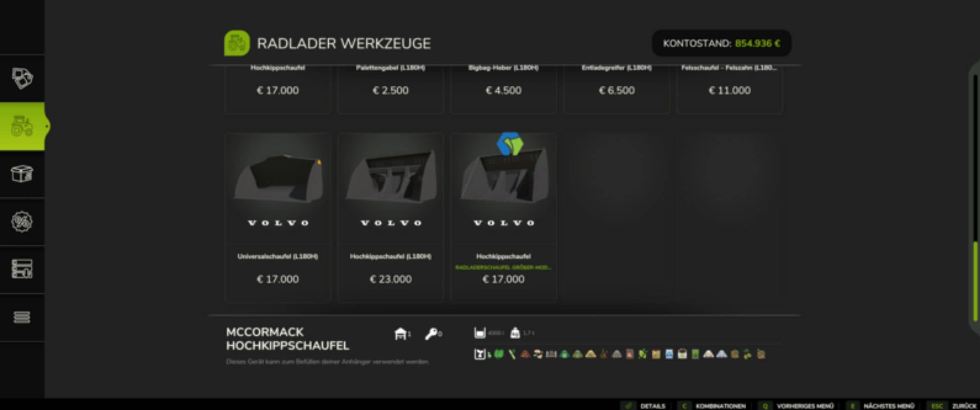Image resolution: width=980 pixels, height=410 pixels.
Task: Select the green vehicles tractor sidebar tab
Action: [22, 126]
